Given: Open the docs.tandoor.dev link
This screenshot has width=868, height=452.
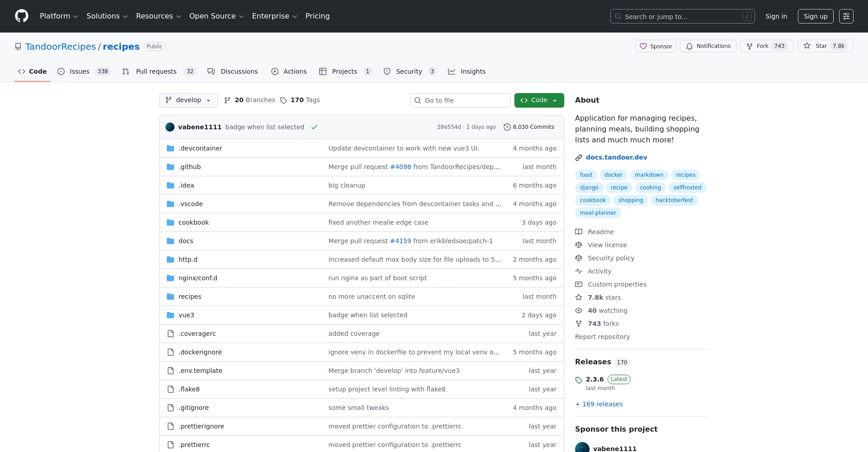Looking at the screenshot, I should point(616,157).
